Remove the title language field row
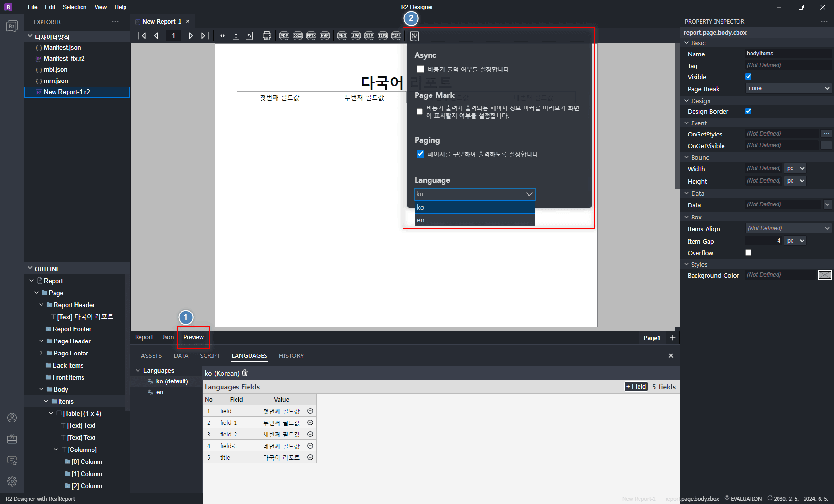Viewport: 834px width, 504px height. (x=310, y=457)
